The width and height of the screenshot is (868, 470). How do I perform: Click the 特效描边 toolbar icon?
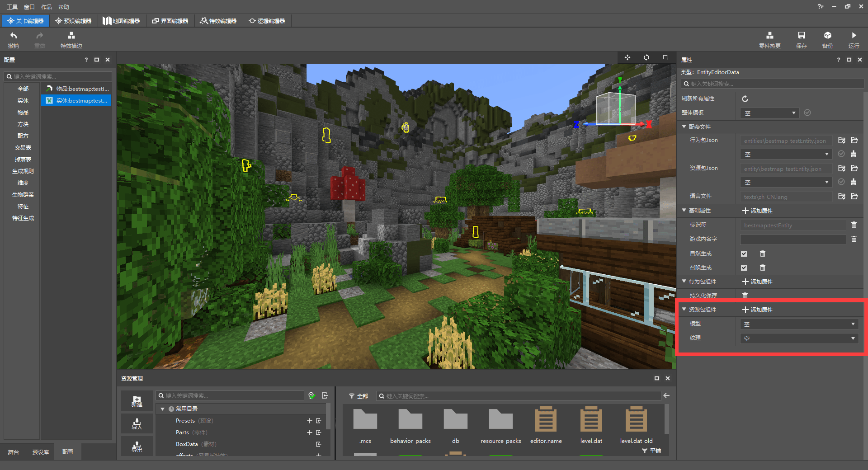pos(71,36)
